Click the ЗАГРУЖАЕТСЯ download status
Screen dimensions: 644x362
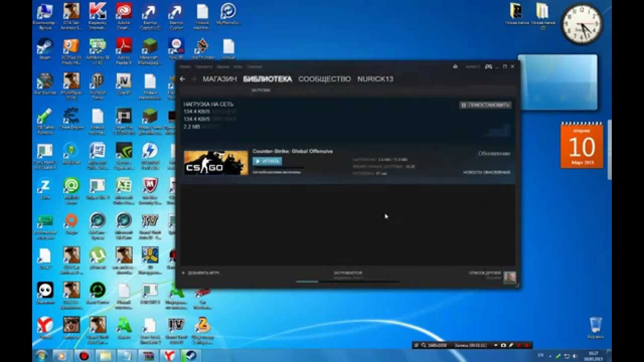tap(348, 273)
